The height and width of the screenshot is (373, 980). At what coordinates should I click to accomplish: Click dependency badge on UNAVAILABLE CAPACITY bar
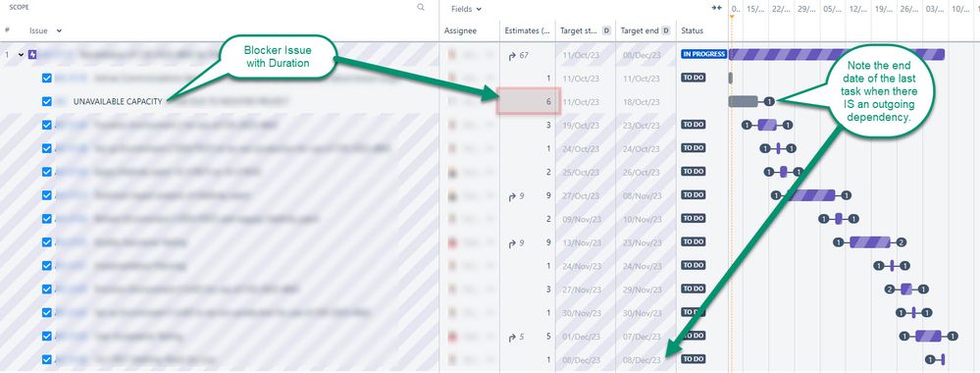(x=769, y=101)
